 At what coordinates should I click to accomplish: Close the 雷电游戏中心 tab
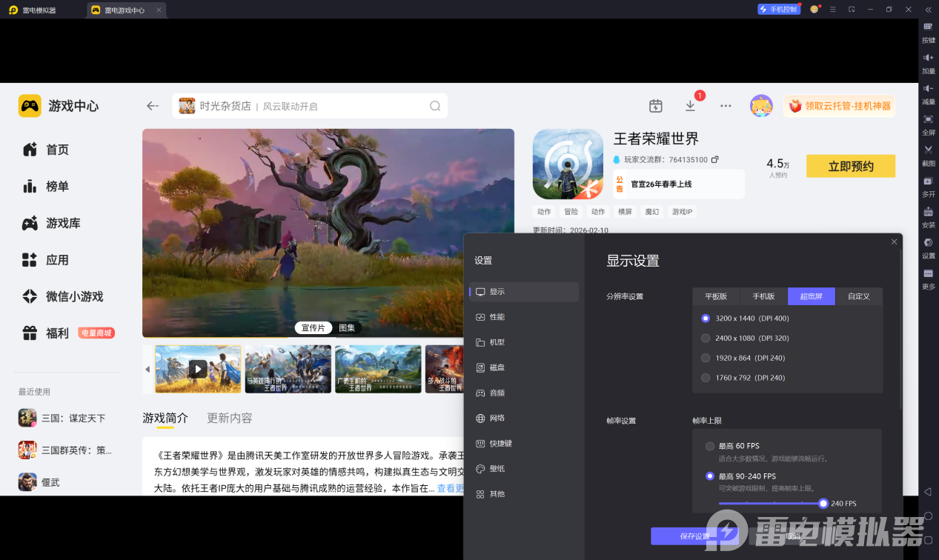[159, 10]
